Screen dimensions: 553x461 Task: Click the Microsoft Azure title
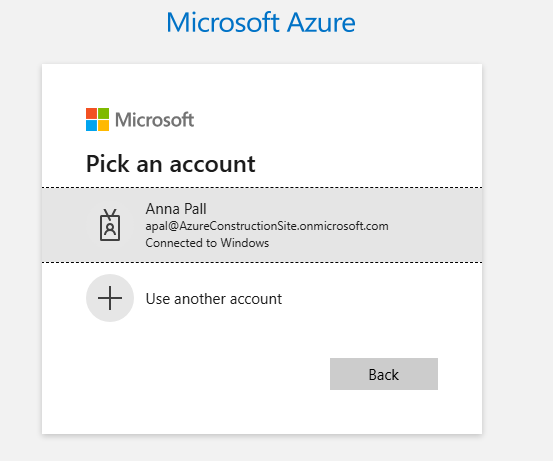point(261,23)
